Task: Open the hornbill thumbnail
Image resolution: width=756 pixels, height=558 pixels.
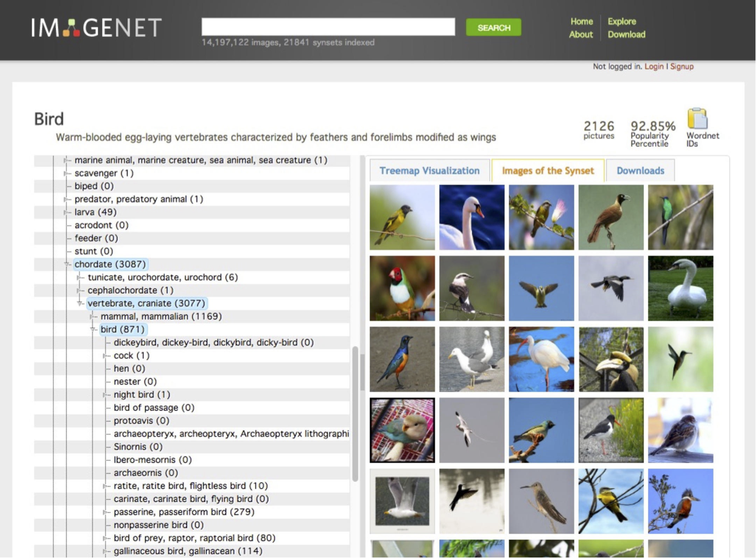Action: pos(611,360)
